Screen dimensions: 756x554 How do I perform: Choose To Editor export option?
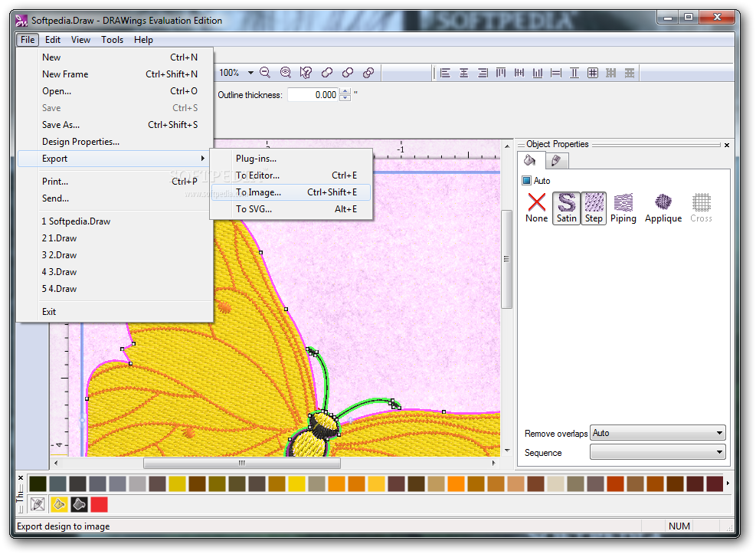(x=291, y=175)
